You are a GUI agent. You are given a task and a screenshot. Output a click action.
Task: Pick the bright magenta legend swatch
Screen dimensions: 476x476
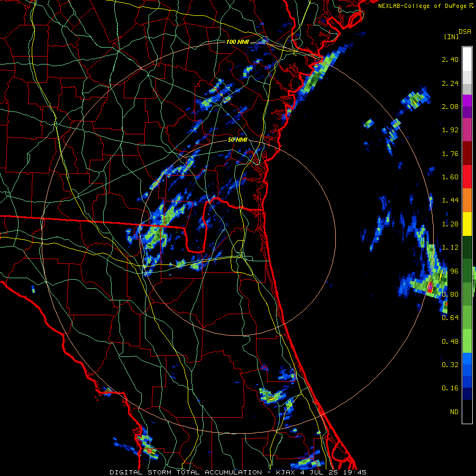pos(467,100)
